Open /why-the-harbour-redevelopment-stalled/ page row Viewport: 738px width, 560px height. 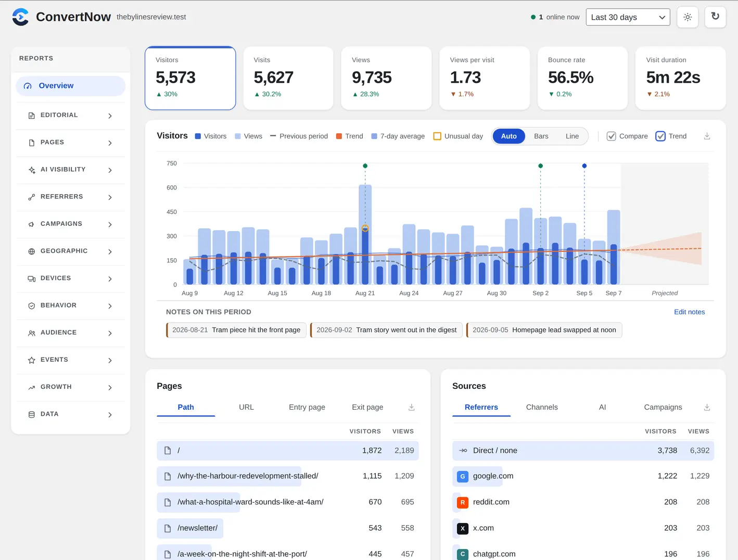[288, 476]
